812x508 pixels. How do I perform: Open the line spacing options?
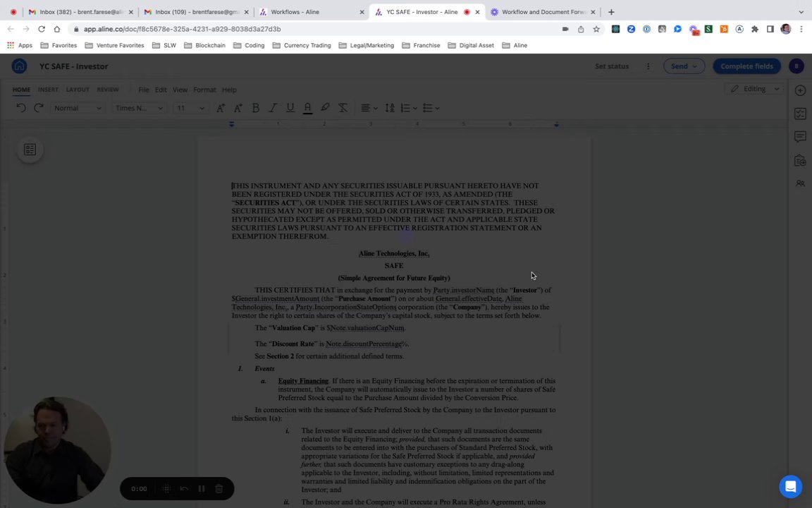coord(390,108)
